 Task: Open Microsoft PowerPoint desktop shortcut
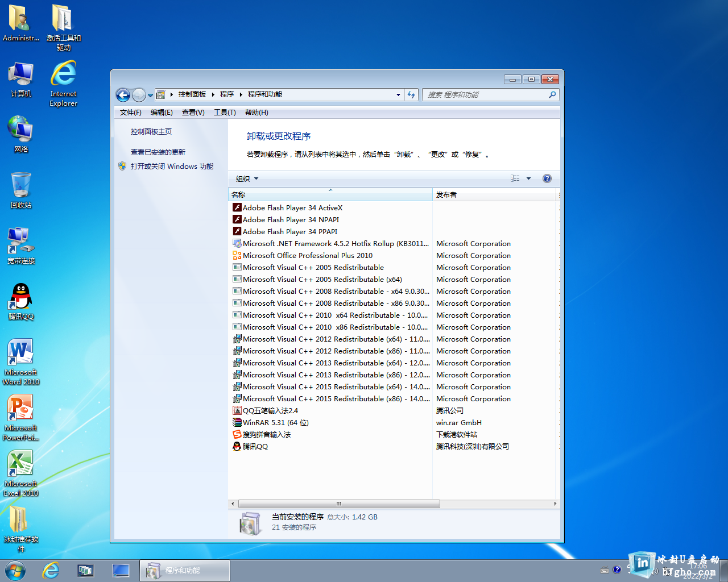21,418
